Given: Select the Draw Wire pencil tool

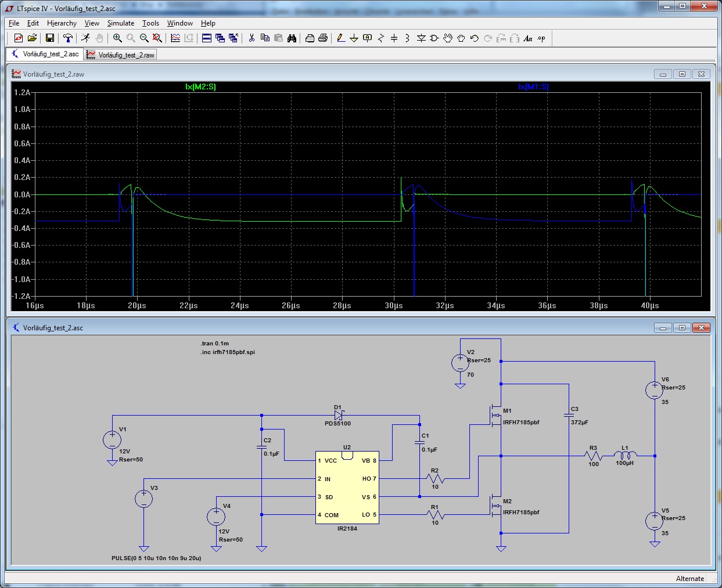Looking at the screenshot, I should tap(341, 38).
